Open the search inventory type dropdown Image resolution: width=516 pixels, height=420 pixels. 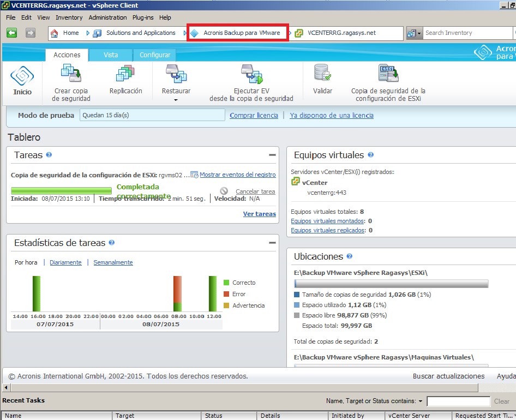pyautogui.click(x=415, y=33)
